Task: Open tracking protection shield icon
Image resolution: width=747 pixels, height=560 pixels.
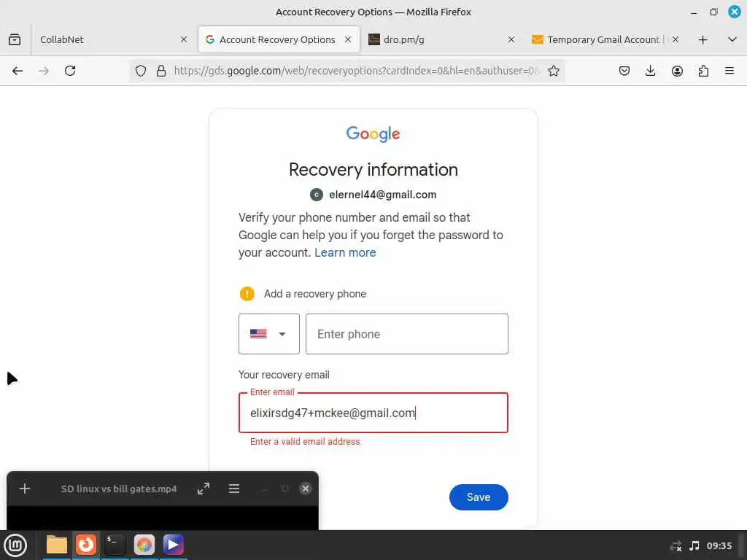Action: click(141, 71)
